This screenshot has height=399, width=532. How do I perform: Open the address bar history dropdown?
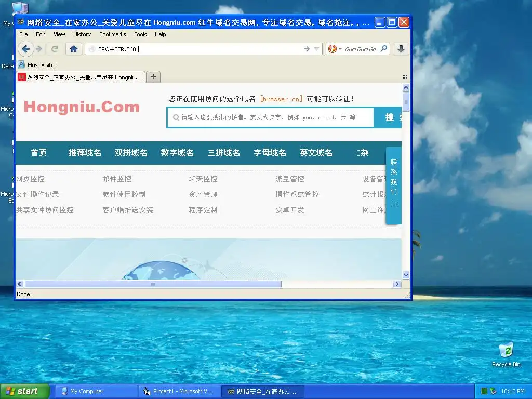click(x=316, y=49)
